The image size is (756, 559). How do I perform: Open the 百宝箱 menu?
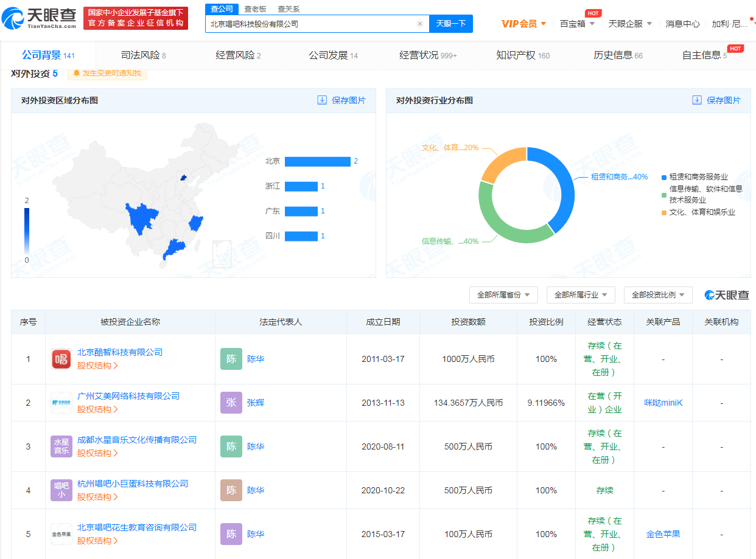pos(577,24)
